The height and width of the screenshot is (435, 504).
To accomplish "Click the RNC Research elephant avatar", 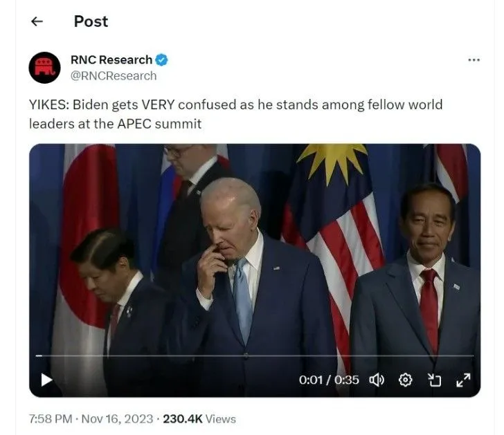I will click(45, 68).
